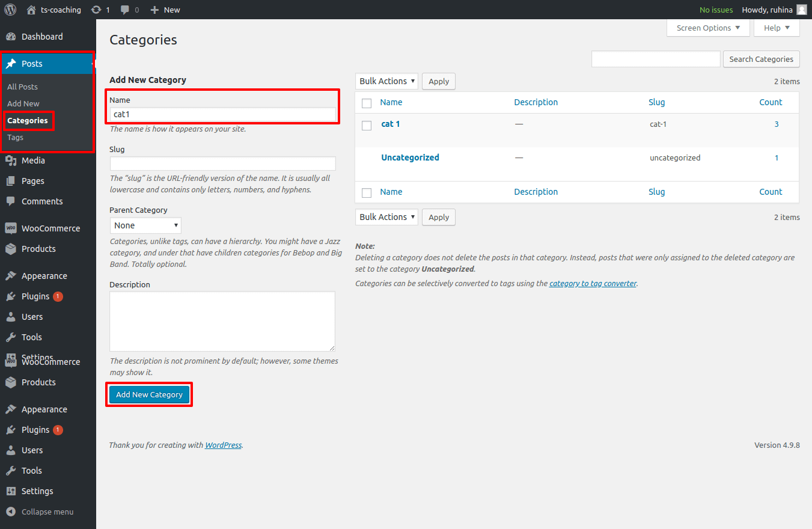Check the cat 1 category checkbox
This screenshot has width=812, height=529.
pos(367,125)
